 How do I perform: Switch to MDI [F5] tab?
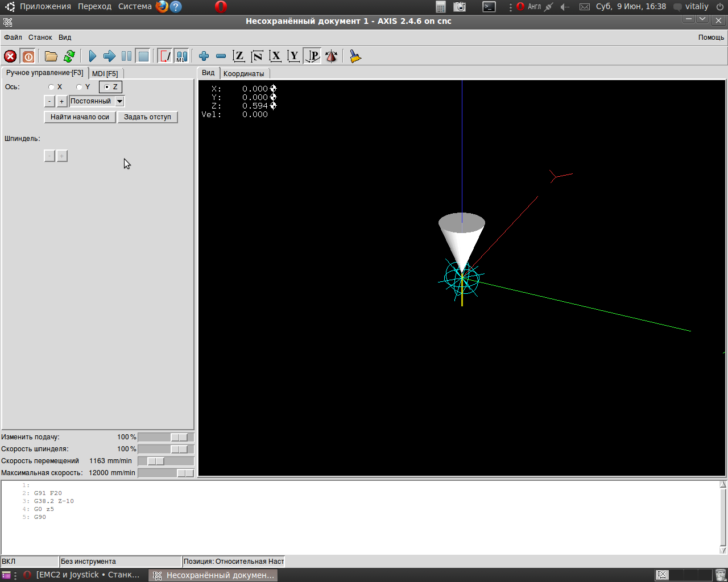[105, 74]
